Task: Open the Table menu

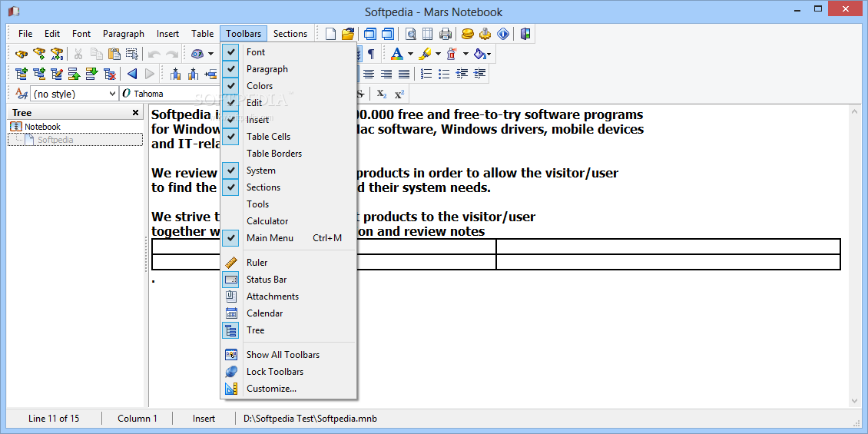Action: click(203, 34)
